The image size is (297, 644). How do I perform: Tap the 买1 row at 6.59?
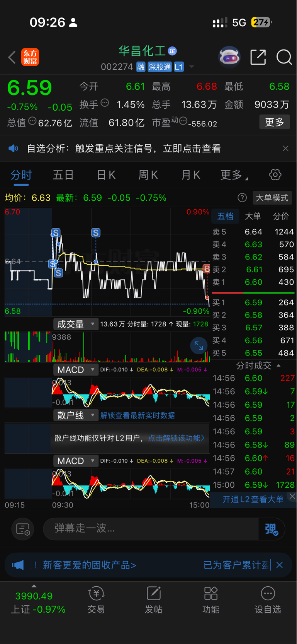pyautogui.click(x=253, y=302)
